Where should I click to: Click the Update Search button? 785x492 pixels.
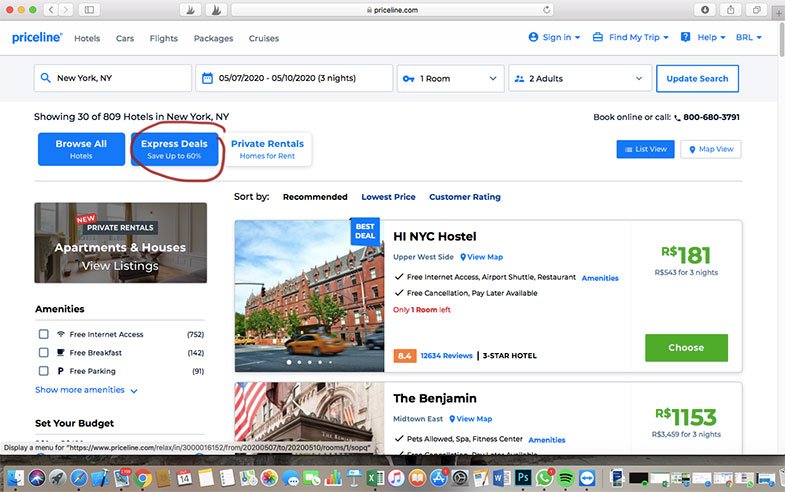click(x=697, y=78)
